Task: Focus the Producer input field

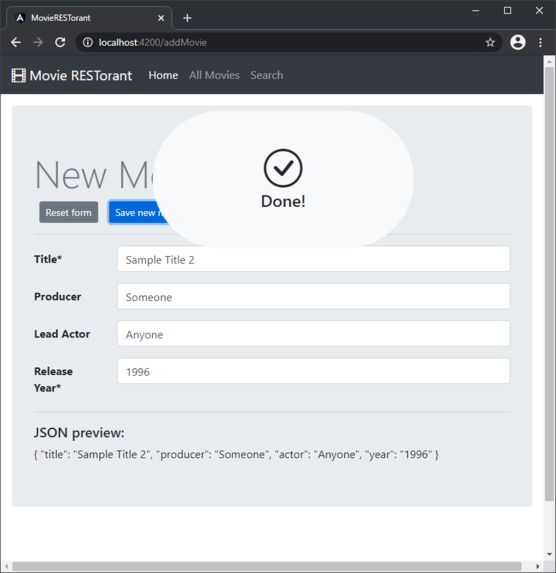Action: (313, 296)
